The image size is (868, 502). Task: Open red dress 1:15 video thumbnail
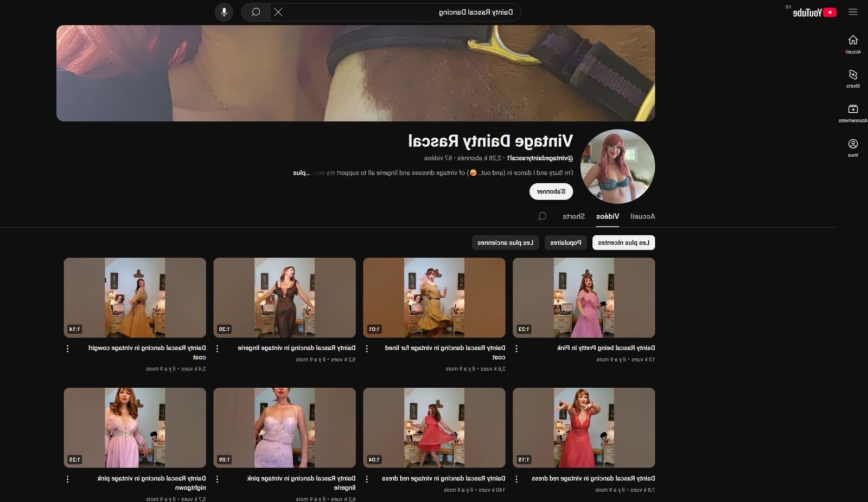click(x=584, y=428)
